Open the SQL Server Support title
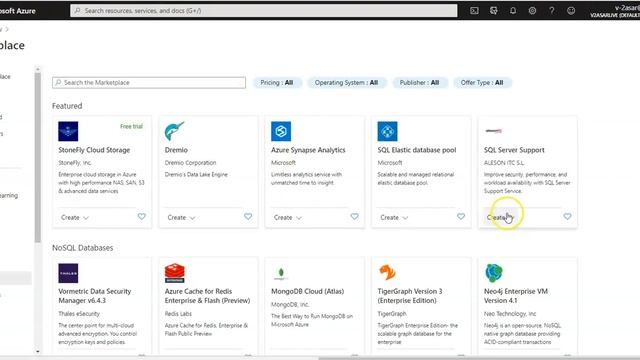 (514, 150)
